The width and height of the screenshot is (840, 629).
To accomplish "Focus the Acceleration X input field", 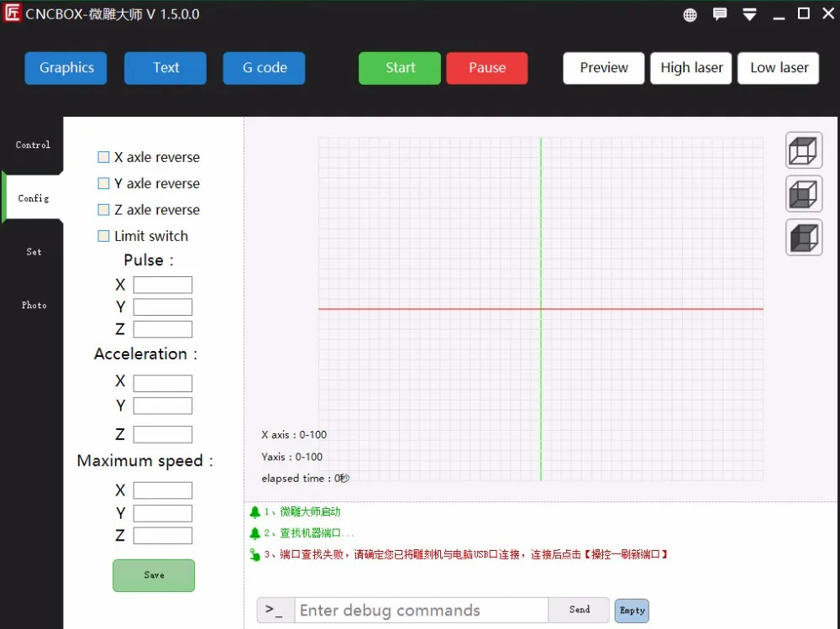I will (x=163, y=383).
